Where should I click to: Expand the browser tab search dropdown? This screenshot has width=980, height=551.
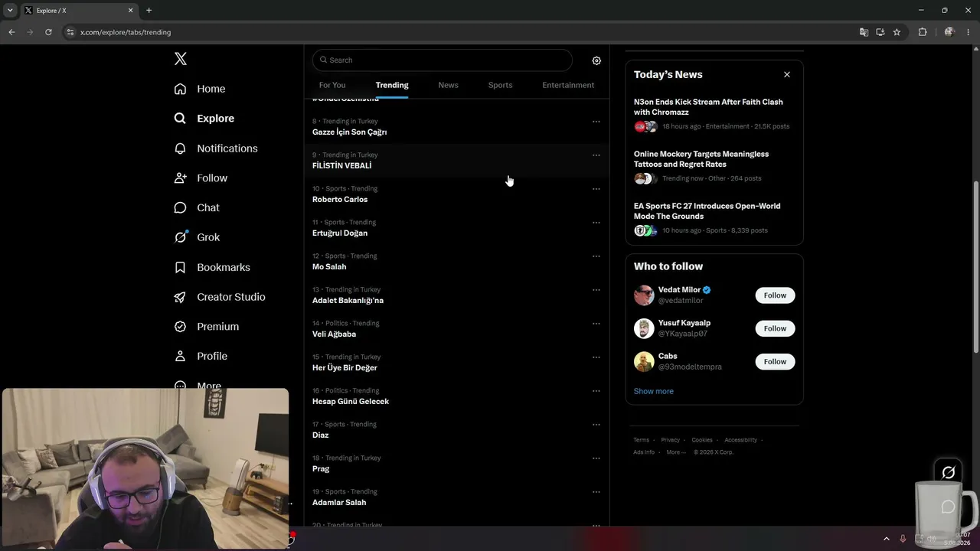click(x=10, y=11)
